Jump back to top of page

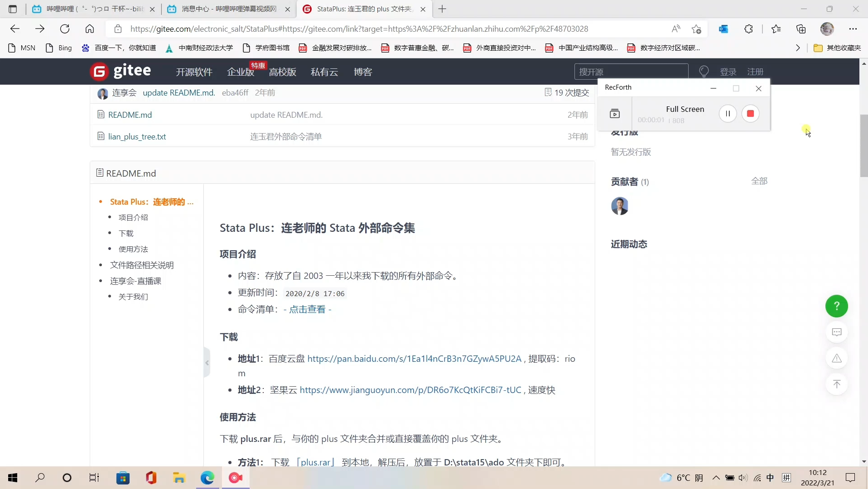tap(837, 384)
